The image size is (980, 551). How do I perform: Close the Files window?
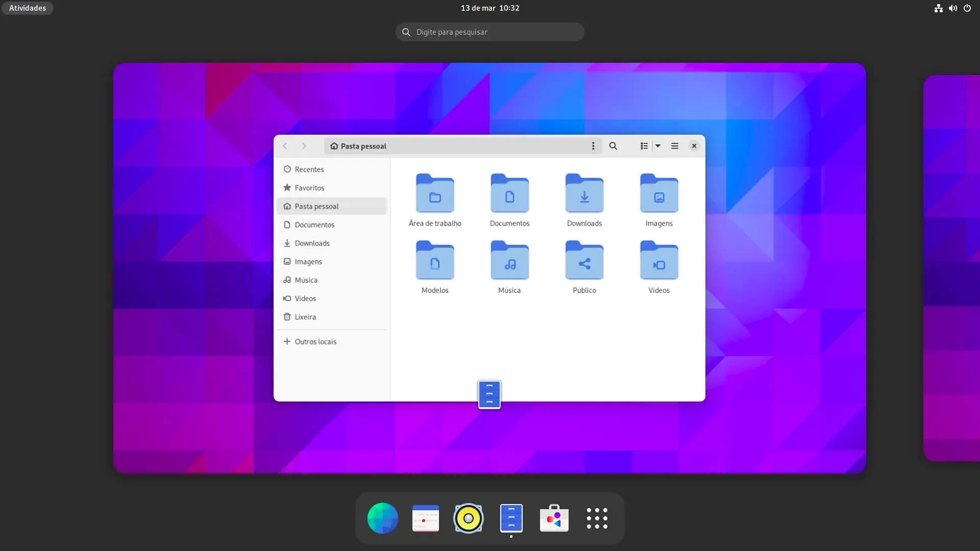pos(694,146)
